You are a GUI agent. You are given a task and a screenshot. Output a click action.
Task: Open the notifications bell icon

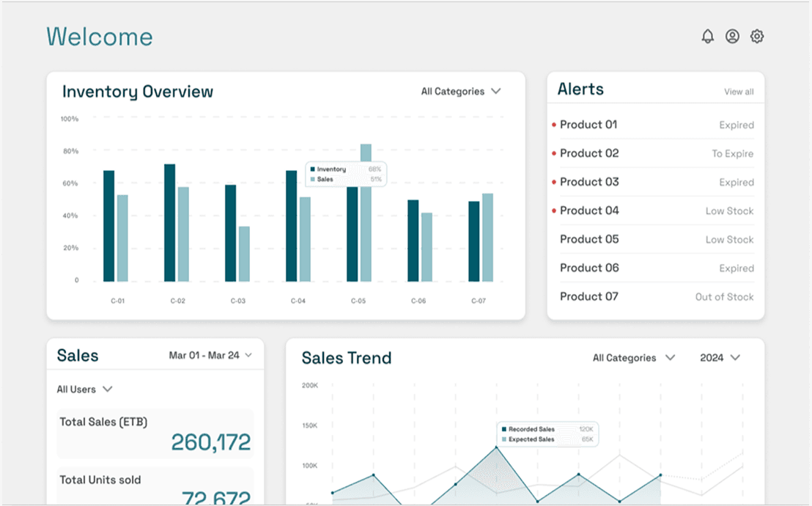[707, 35]
